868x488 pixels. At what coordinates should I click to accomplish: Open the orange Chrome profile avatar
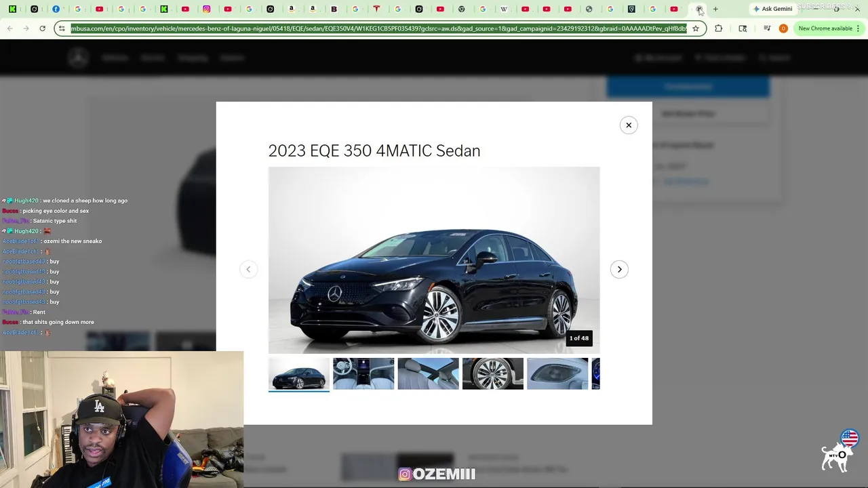[783, 28]
